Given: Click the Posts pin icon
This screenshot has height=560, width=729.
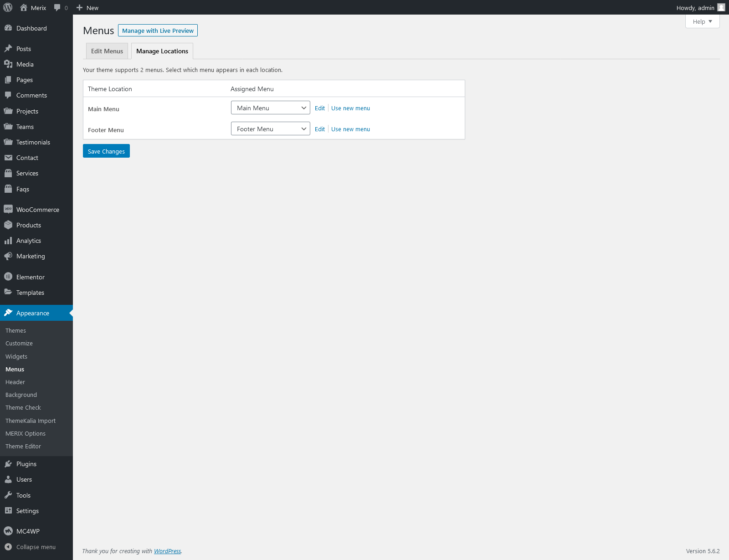Looking at the screenshot, I should [8, 48].
